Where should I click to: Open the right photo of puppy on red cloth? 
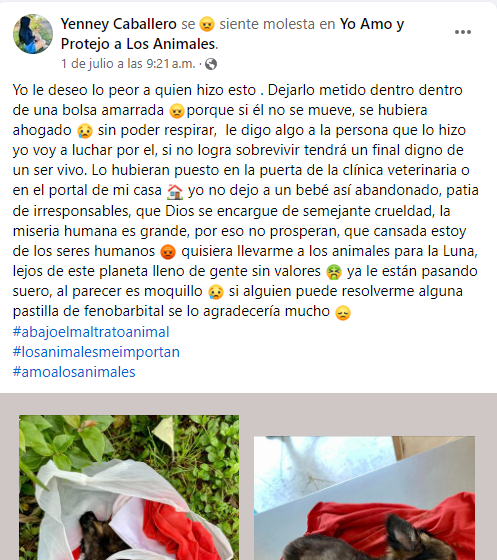point(364,498)
